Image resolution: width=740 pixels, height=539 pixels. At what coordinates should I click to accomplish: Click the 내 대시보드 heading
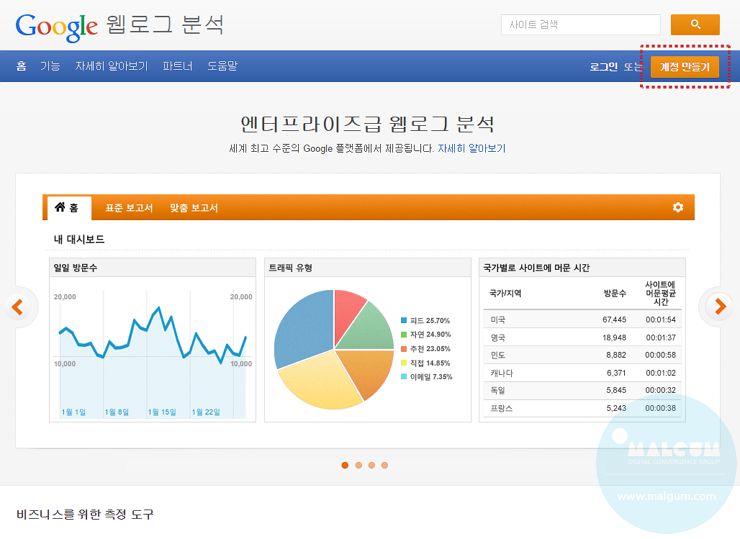point(79,239)
